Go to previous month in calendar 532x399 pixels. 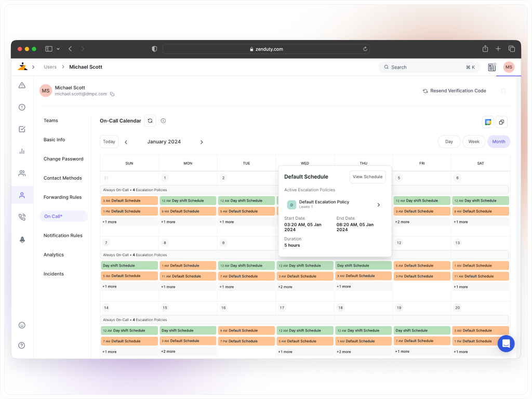[x=126, y=142]
